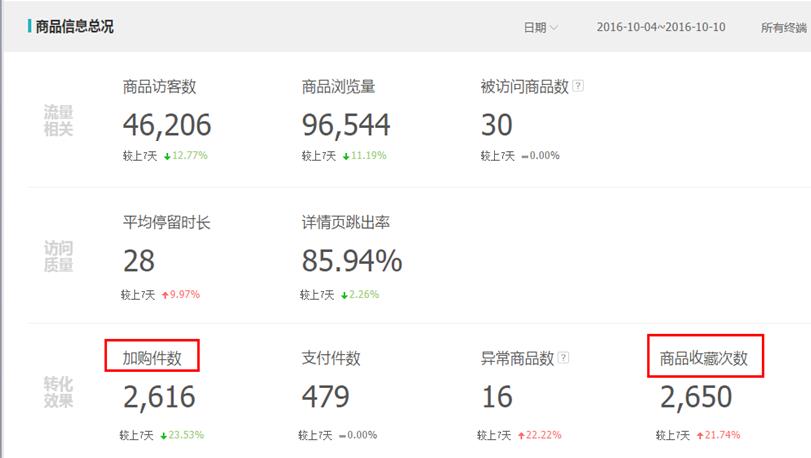Click the 详情页跳出率 label
This screenshot has width=811, height=458.
point(346,222)
